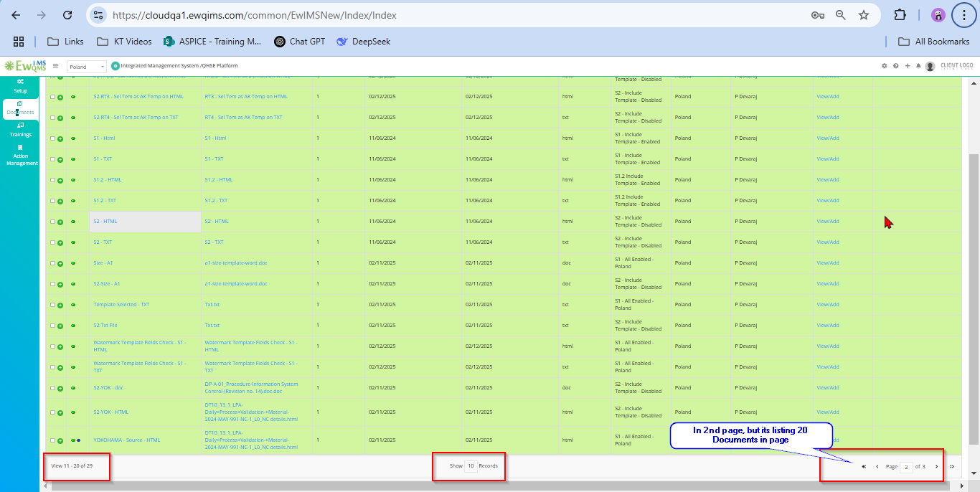Open the Documents module in sidebar
Screen dimensions: 980x492
point(21,108)
